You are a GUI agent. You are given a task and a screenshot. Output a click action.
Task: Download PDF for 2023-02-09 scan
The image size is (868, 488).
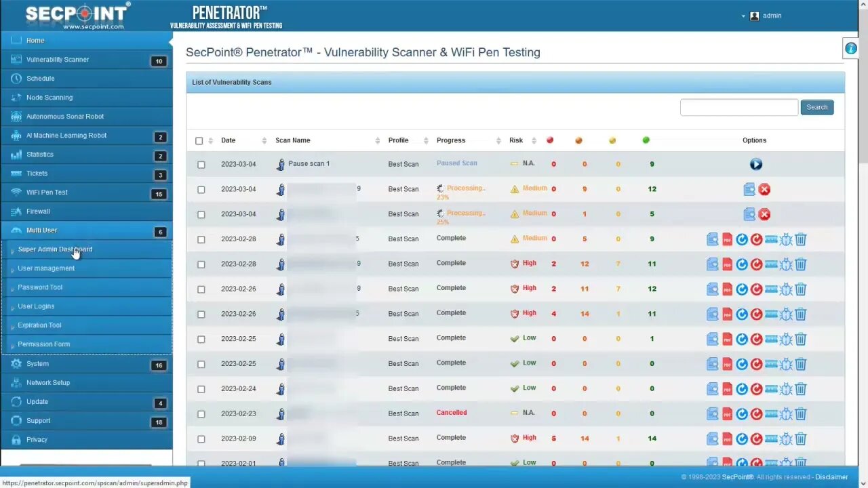click(x=728, y=439)
